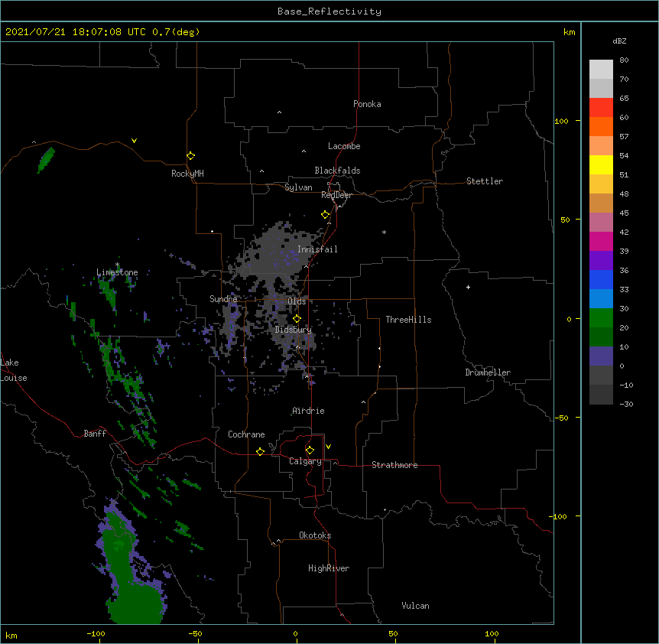The height and width of the screenshot is (644, 659).
Task: Click the white plus marker north of Drumheller
Action: 468,287
